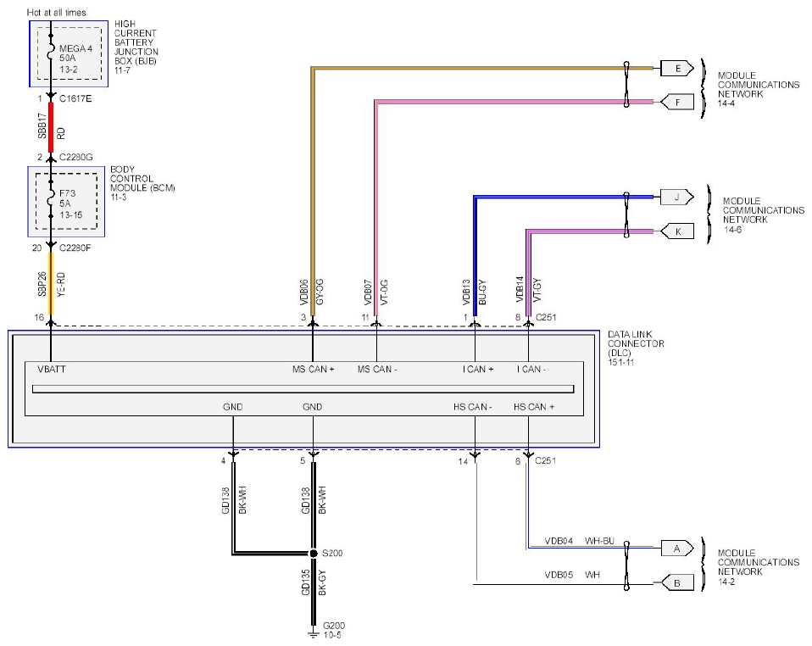Click the S200 splice dot

[x=314, y=554]
